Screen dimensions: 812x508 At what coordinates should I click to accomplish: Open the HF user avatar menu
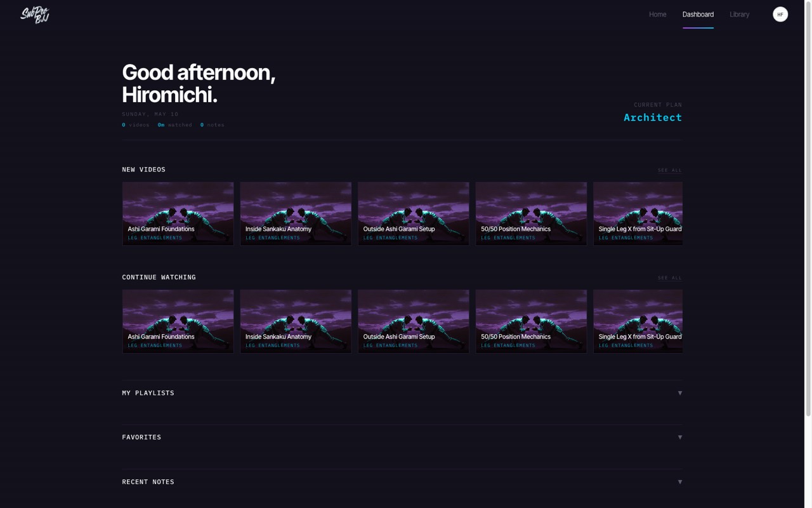click(780, 14)
